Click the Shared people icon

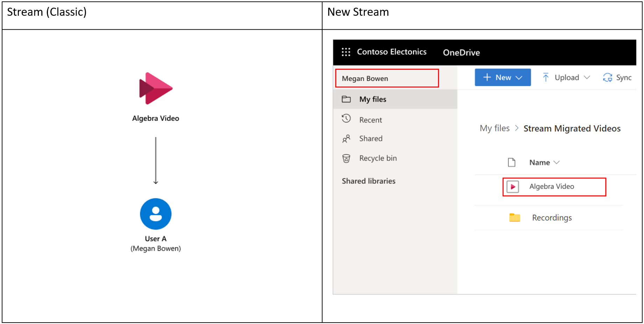pyautogui.click(x=346, y=139)
